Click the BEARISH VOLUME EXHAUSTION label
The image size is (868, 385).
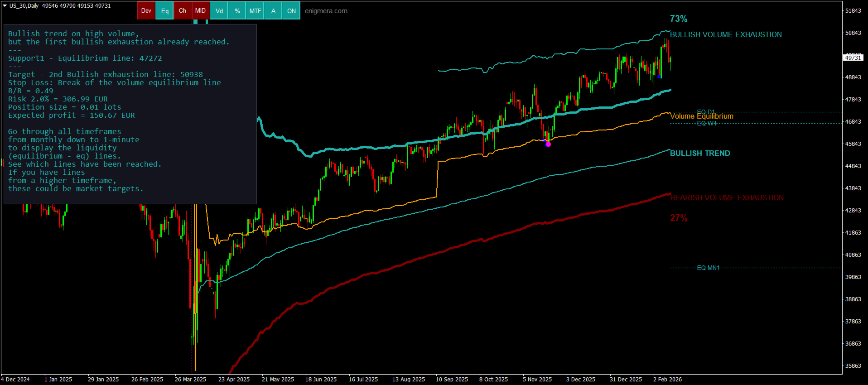pos(727,197)
